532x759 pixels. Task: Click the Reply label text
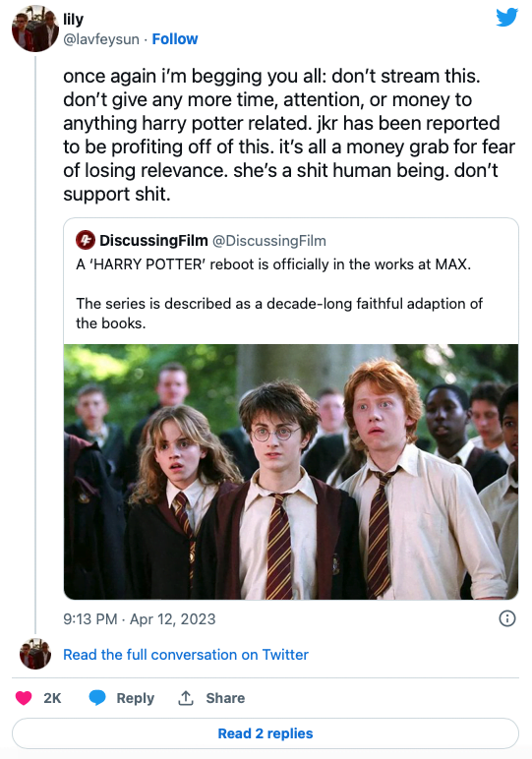136,698
